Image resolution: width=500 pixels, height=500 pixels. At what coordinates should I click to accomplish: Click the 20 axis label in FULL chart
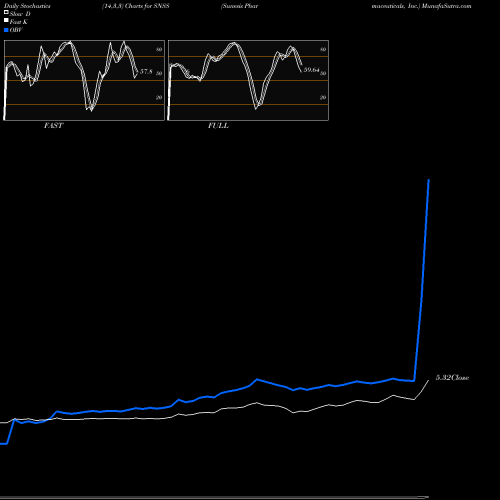pyautogui.click(x=323, y=97)
